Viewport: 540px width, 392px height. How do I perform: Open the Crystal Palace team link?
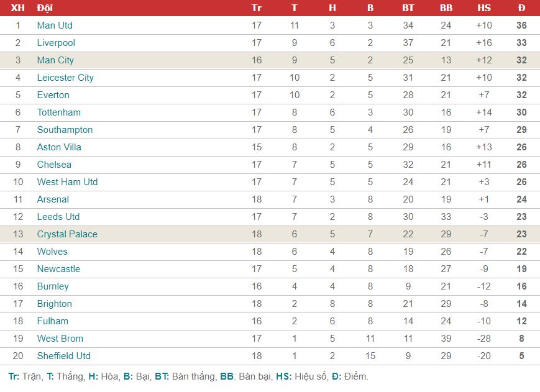click(x=68, y=234)
